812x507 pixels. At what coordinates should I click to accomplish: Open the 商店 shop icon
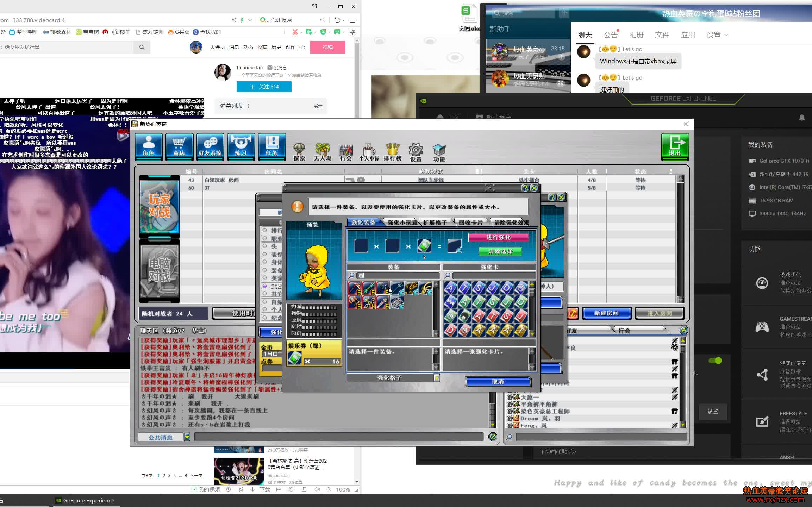[x=179, y=146]
